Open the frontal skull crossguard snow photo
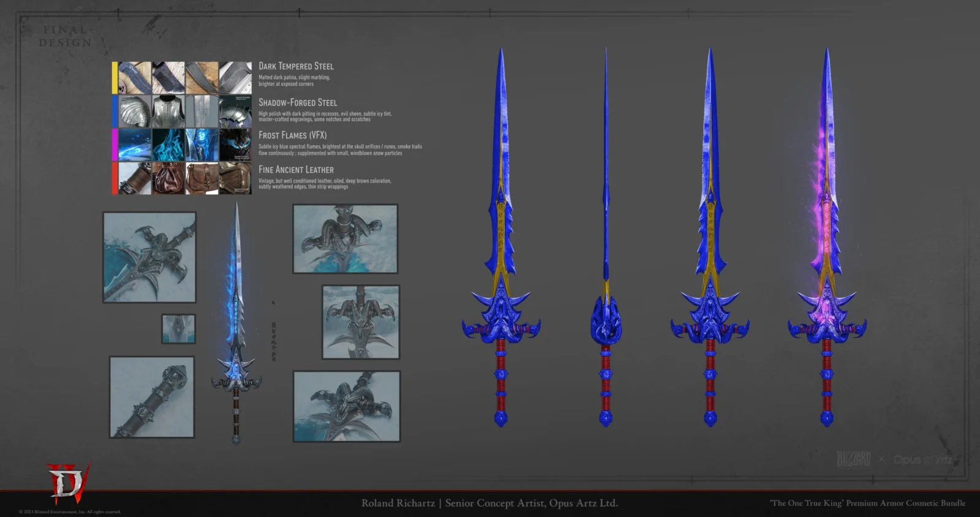This screenshot has height=517, width=980. click(361, 322)
